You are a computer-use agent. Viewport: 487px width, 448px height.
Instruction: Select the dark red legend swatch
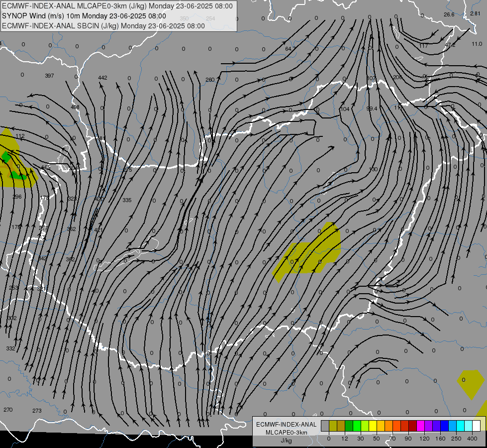tap(413, 426)
